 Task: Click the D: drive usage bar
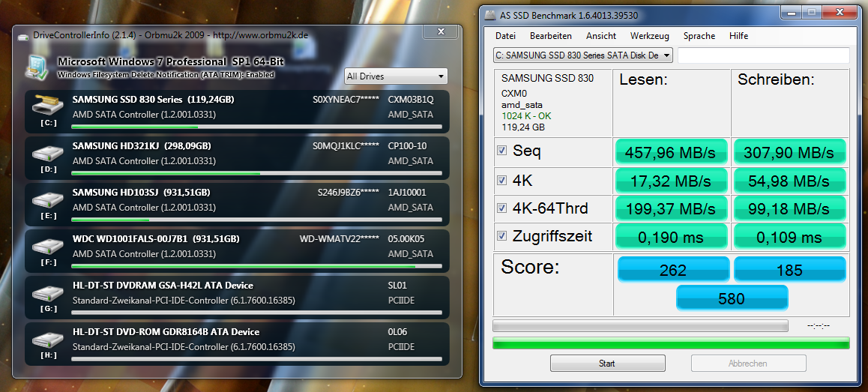(x=257, y=173)
